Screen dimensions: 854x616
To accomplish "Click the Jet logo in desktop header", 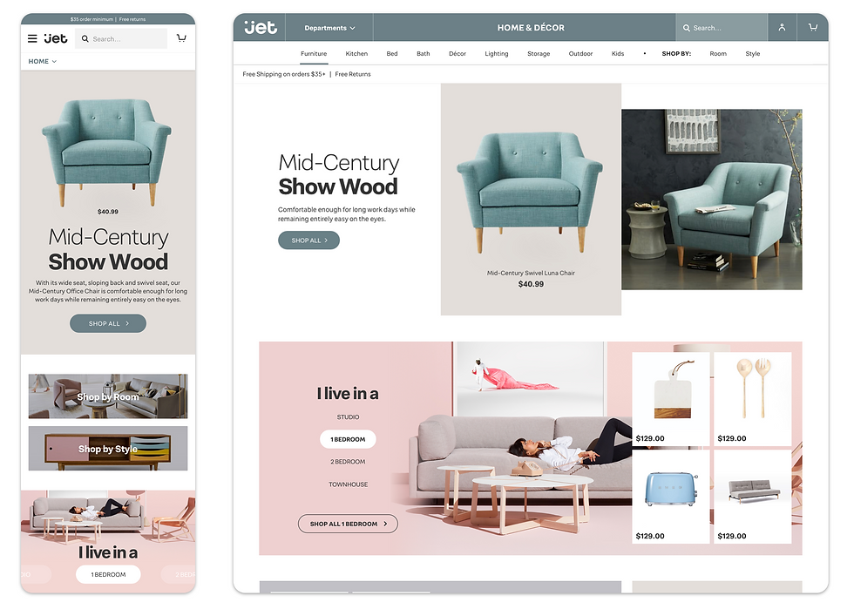I will [x=261, y=27].
